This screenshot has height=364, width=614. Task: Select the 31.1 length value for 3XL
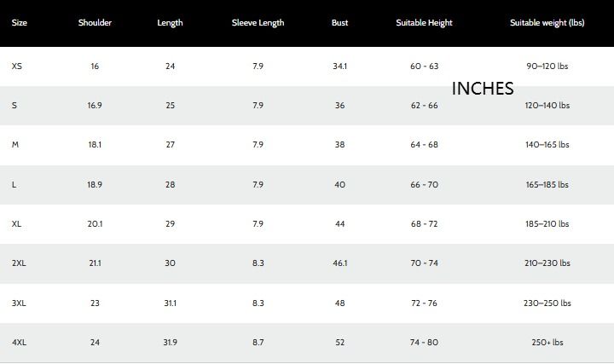click(170, 303)
